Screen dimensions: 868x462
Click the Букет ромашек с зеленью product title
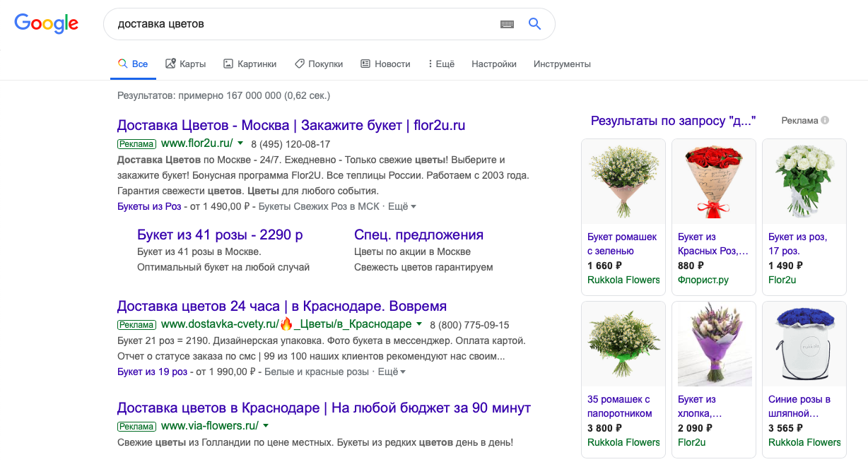click(622, 244)
